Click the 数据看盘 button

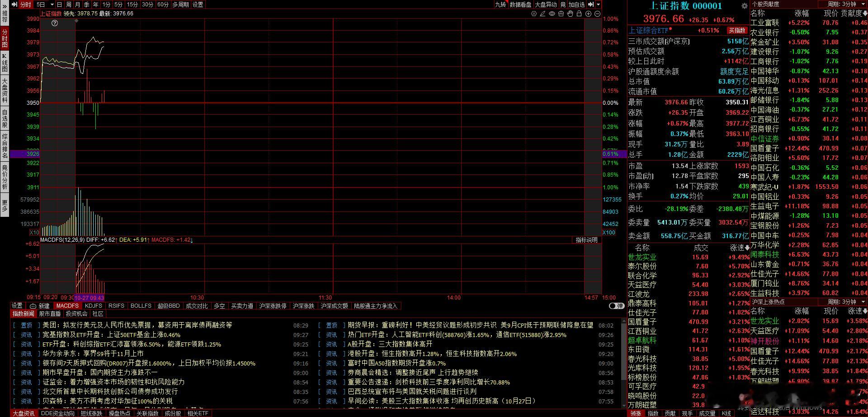pos(520,5)
